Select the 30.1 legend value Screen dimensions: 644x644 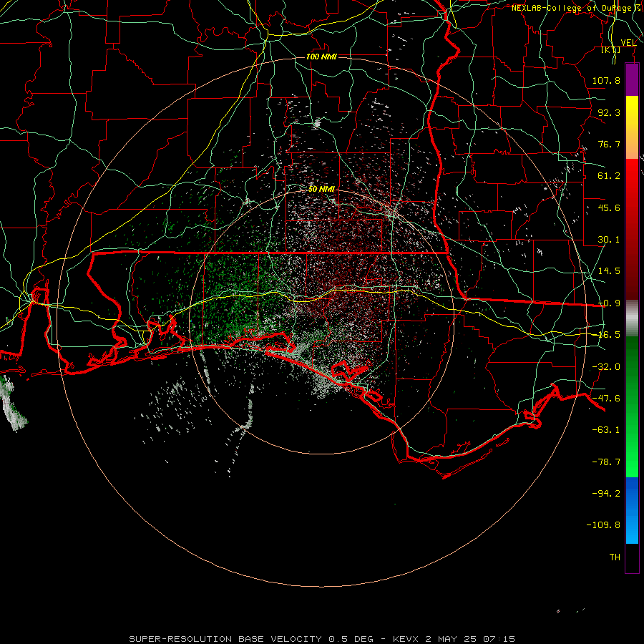click(x=609, y=240)
